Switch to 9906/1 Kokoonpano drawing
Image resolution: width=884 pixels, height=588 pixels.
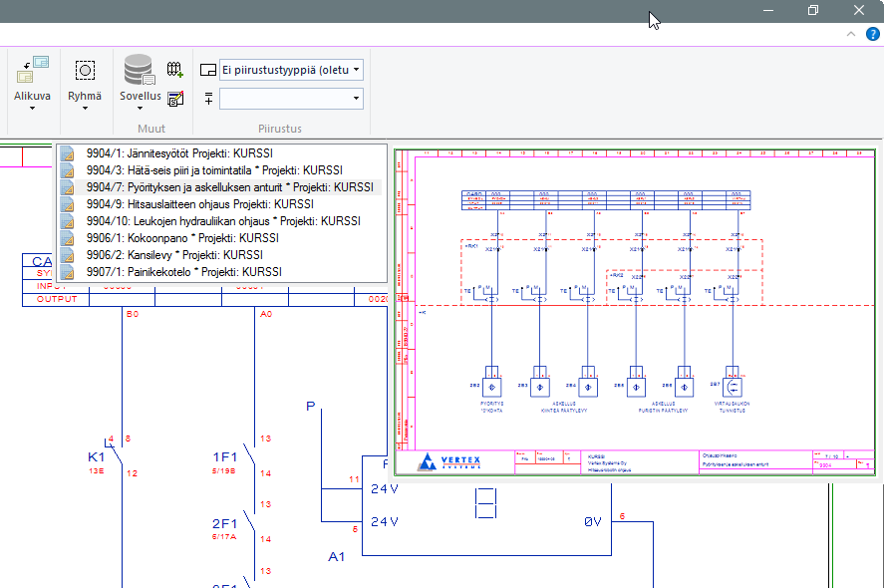tap(179, 238)
